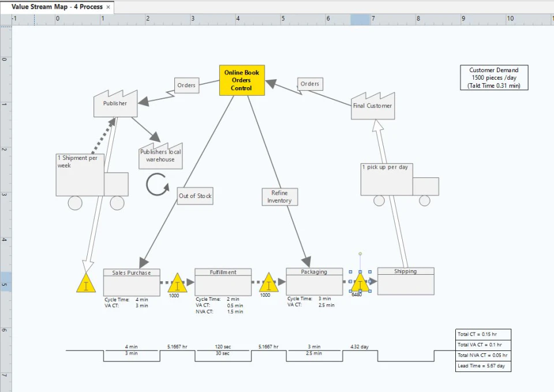Select the Final Customer factory shape
The height and width of the screenshot is (392, 554).
tap(372, 106)
